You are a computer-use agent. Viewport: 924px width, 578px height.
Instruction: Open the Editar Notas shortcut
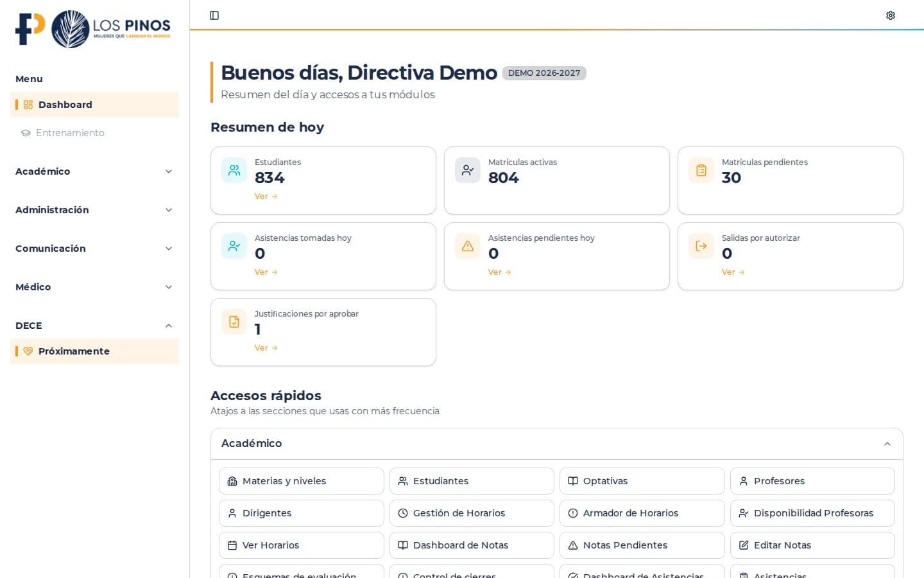click(812, 545)
